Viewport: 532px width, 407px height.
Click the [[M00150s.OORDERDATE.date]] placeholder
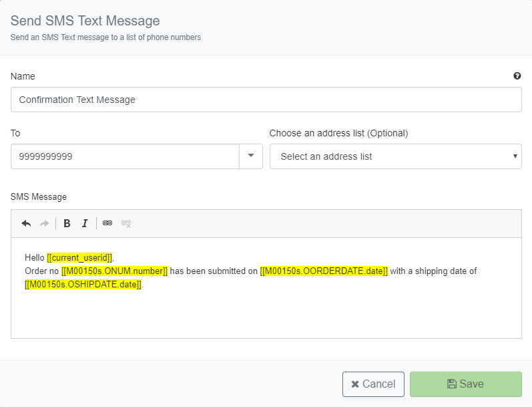point(324,271)
